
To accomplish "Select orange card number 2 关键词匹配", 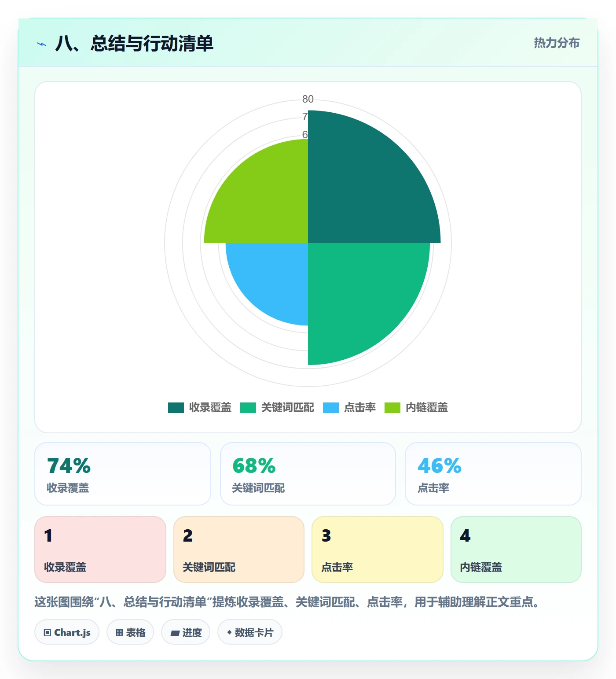I will pos(239,550).
